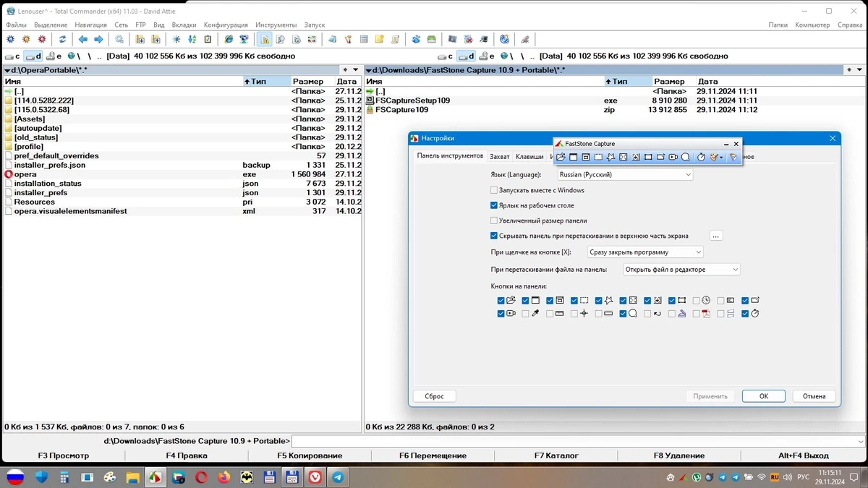Click the Screen Recorder icon in FastStone toolbar
Viewport: 868px width, 488px height.
[673, 157]
